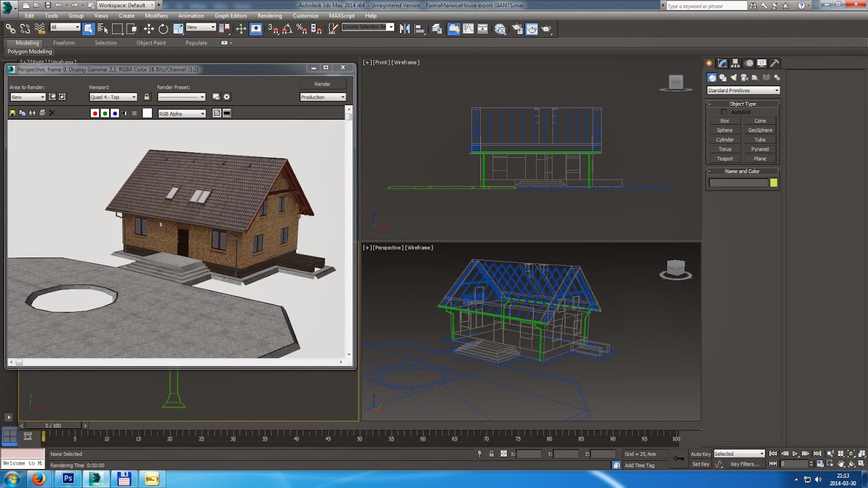868x488 pixels.
Task: Open the Rendering menu
Action: [x=269, y=16]
